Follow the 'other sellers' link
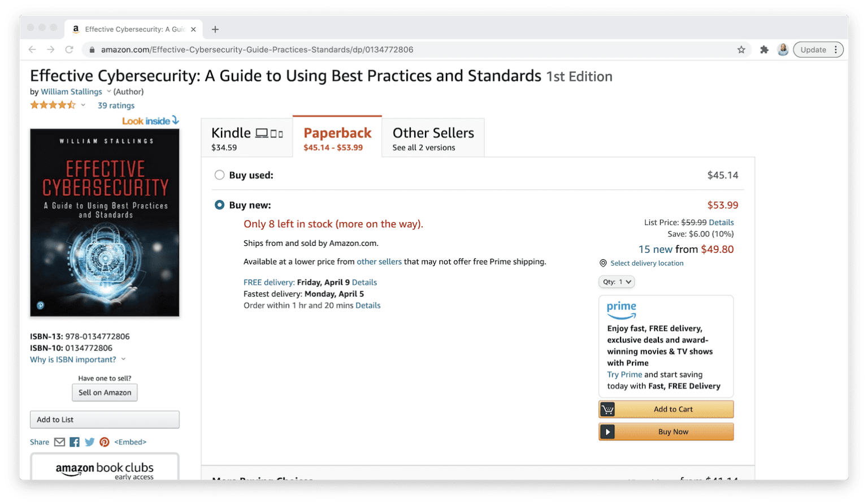Image resolution: width=868 pixels, height=504 pixels. pos(379,262)
